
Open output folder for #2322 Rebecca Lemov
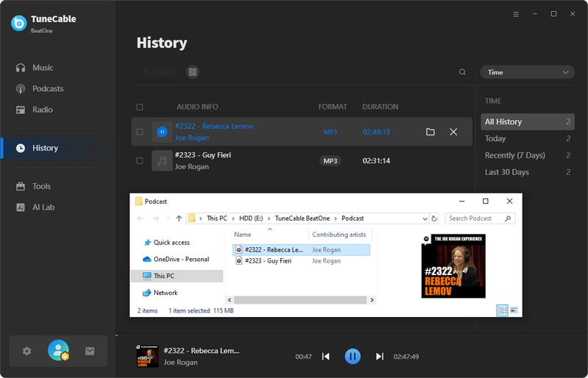click(431, 132)
